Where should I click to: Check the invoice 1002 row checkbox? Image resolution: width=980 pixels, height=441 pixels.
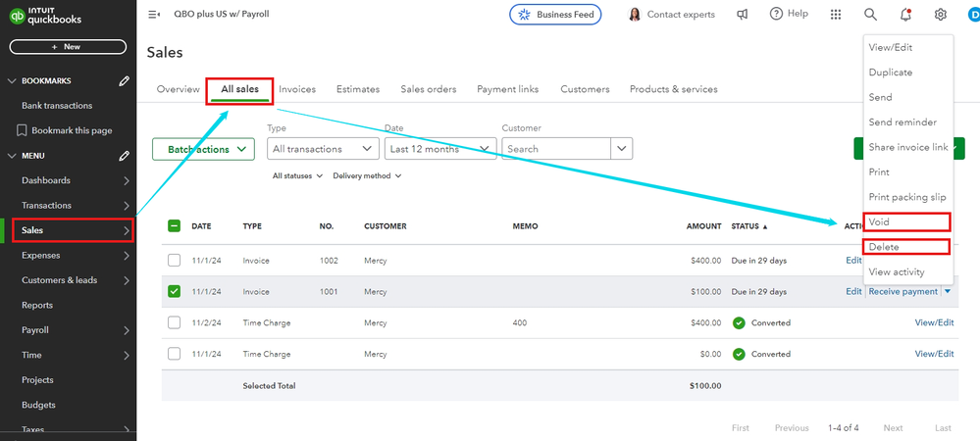(x=174, y=261)
